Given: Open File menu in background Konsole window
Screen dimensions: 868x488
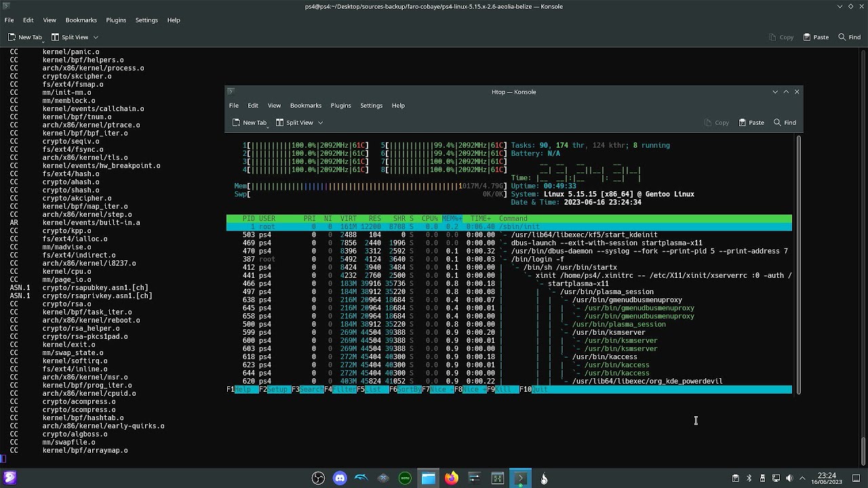Looking at the screenshot, I should pos(9,20).
